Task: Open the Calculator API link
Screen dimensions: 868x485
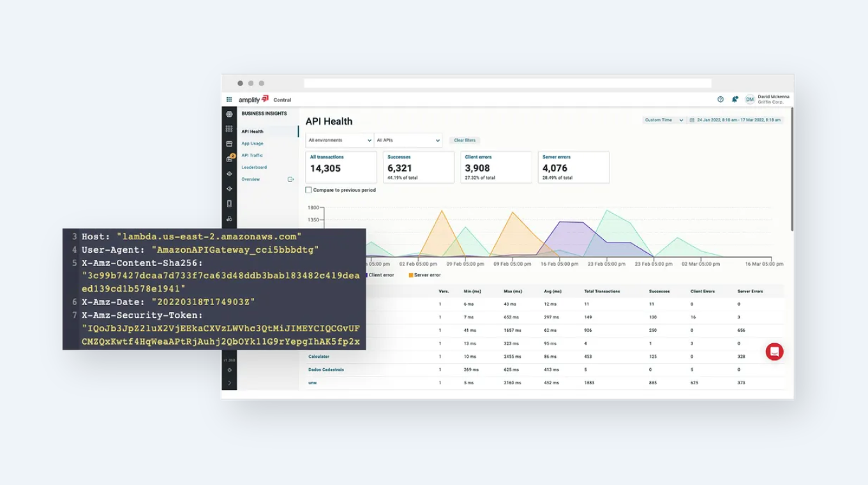Action: [x=318, y=357]
